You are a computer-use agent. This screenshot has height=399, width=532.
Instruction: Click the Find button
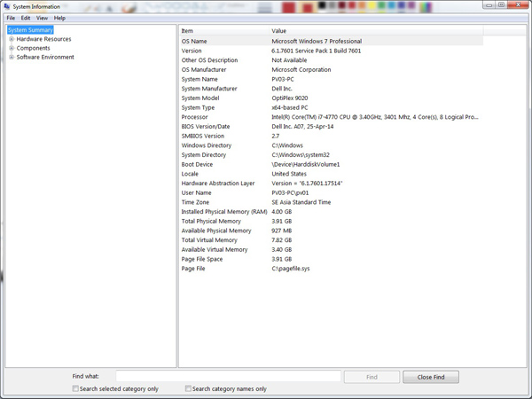(372, 377)
